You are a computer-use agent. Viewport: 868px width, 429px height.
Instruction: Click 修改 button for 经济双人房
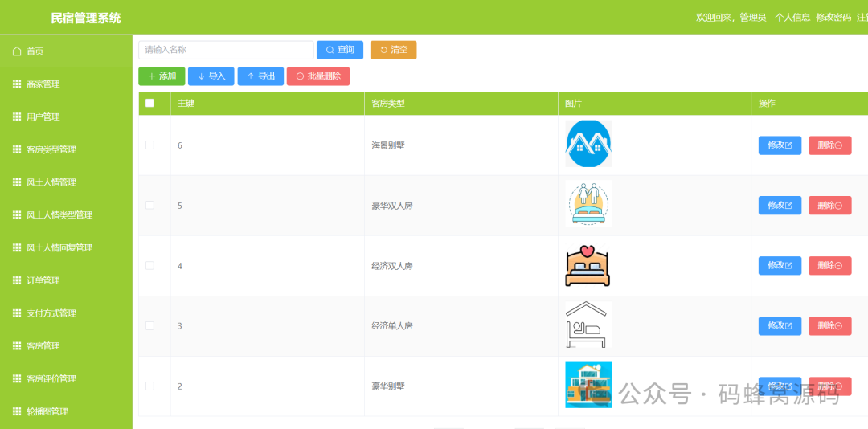pos(780,265)
